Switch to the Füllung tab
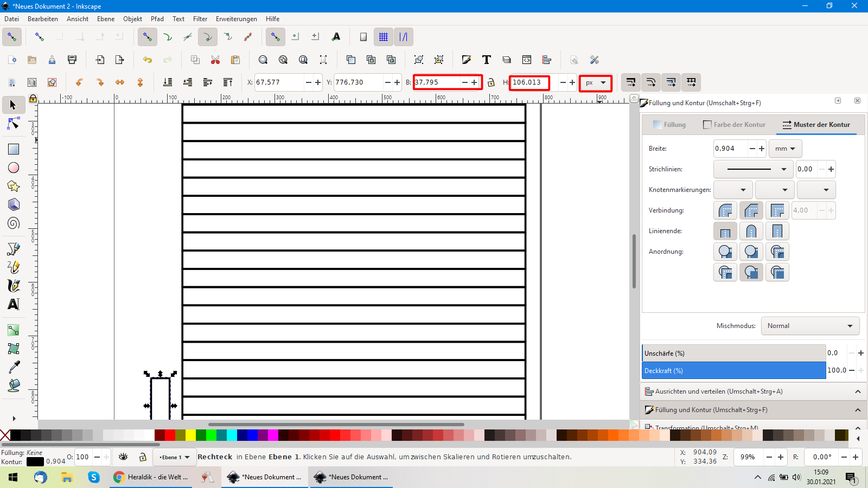The height and width of the screenshot is (488, 868). [670, 125]
